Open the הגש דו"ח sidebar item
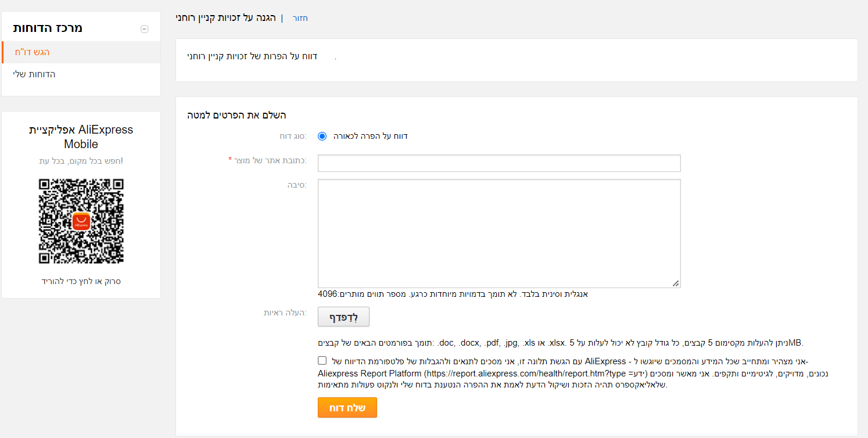 point(32,52)
